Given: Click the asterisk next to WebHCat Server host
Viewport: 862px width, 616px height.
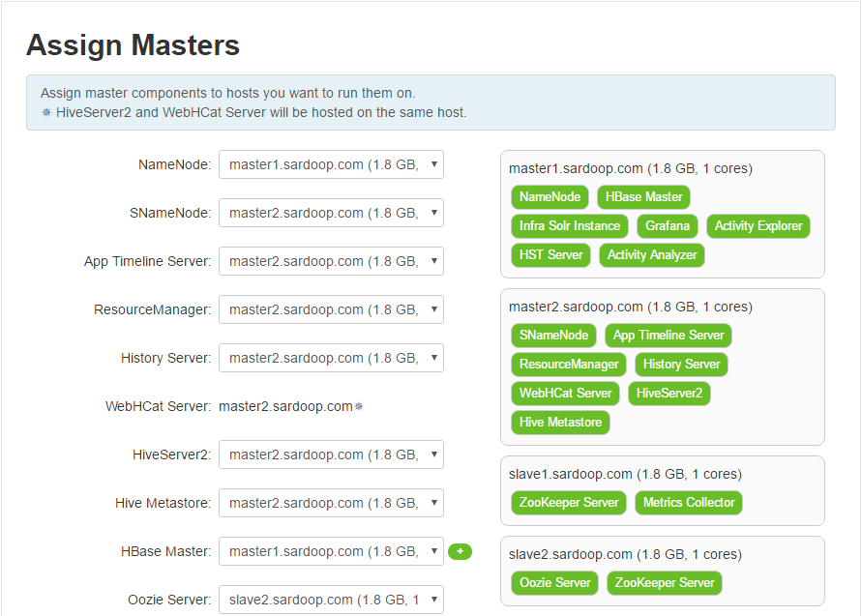Looking at the screenshot, I should point(359,407).
